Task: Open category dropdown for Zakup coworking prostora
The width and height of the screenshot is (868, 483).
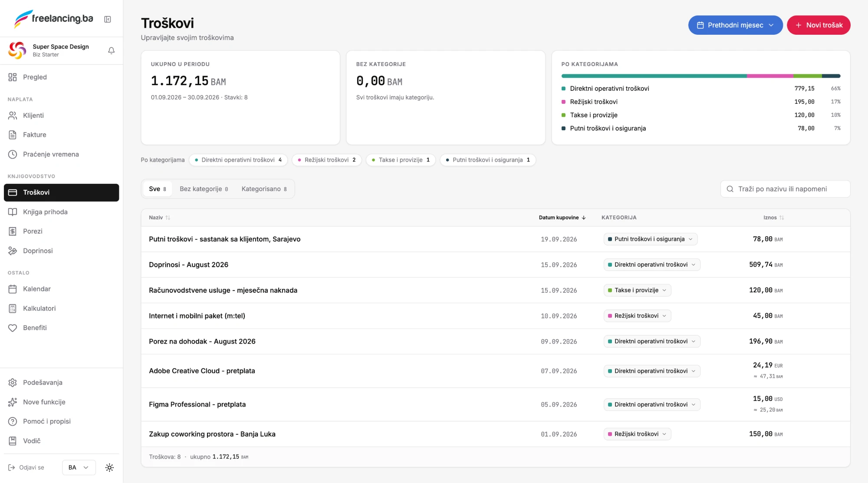Action: tap(637, 434)
